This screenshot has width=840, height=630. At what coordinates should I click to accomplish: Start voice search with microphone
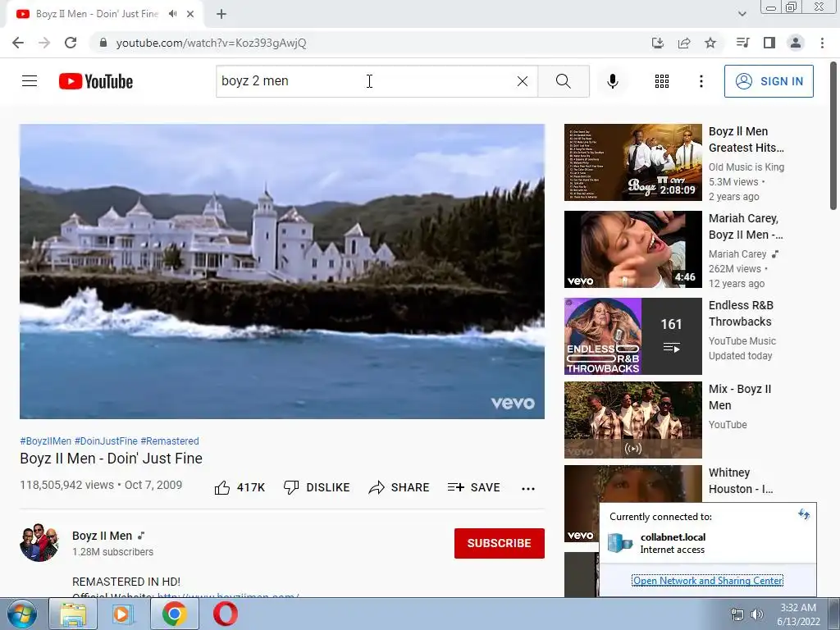pos(613,81)
